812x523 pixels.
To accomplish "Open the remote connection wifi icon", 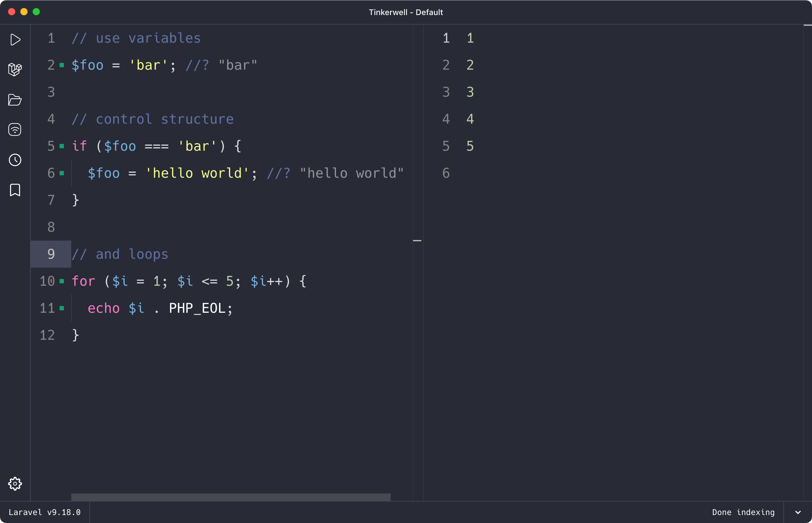I will [x=15, y=130].
